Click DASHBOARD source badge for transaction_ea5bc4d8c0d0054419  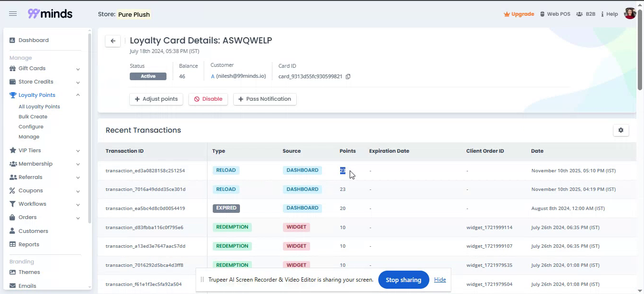pyautogui.click(x=302, y=208)
